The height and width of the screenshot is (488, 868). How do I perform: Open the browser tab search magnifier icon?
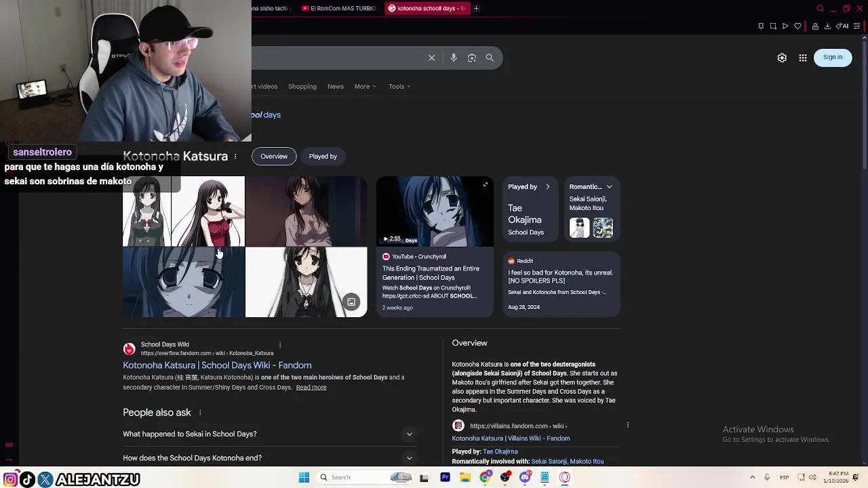(x=820, y=8)
